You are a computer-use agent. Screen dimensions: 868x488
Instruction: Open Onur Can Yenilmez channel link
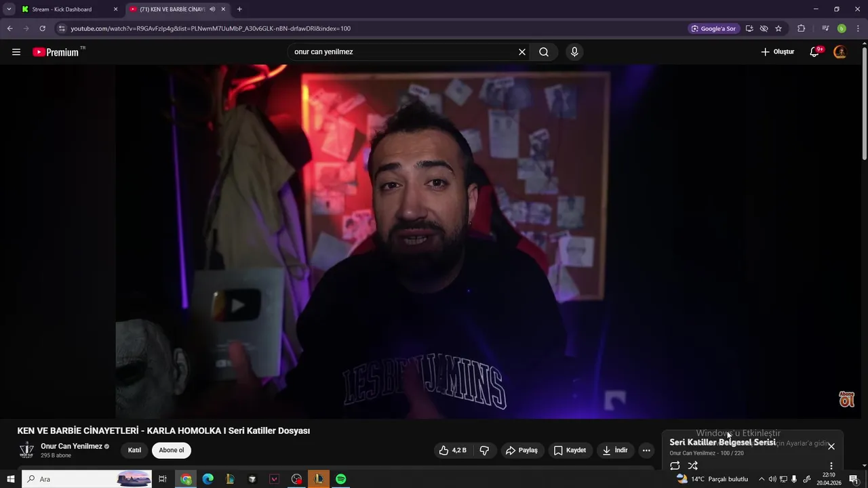point(71,446)
